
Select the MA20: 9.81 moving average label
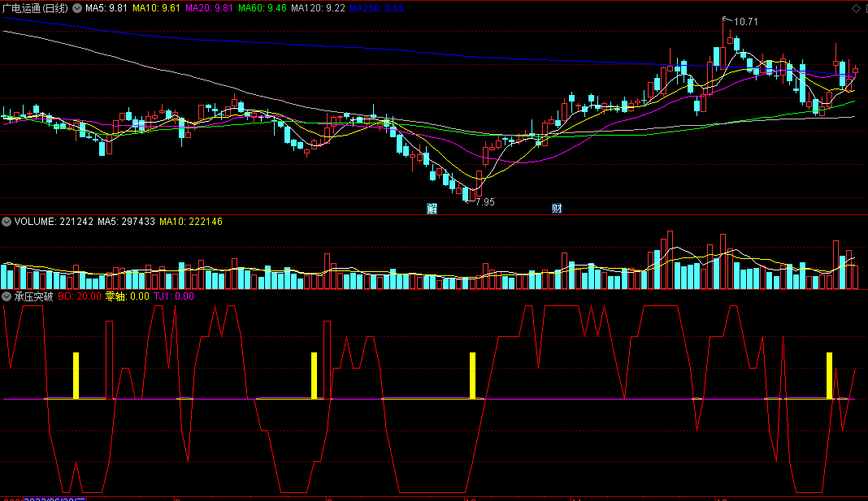[x=209, y=8]
